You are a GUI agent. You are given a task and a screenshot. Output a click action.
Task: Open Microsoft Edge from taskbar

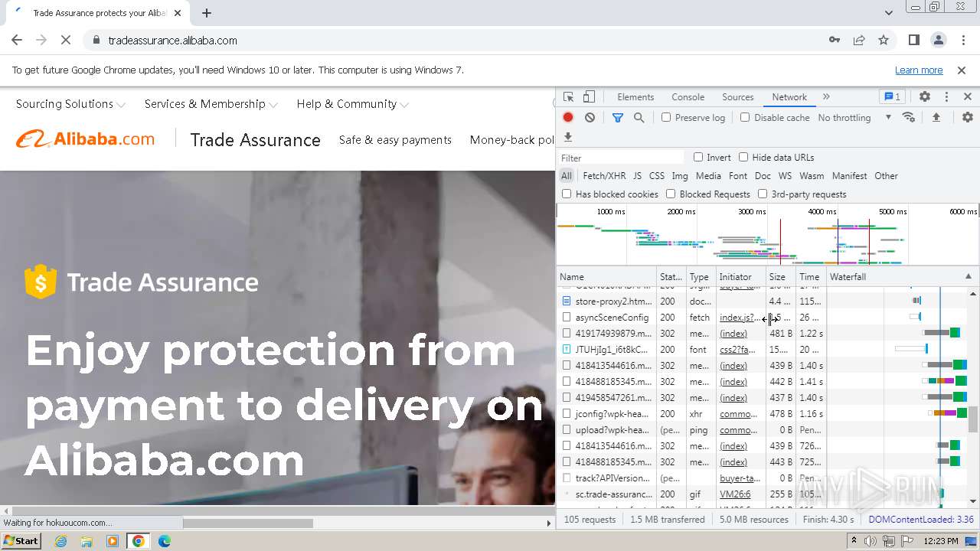tap(164, 541)
